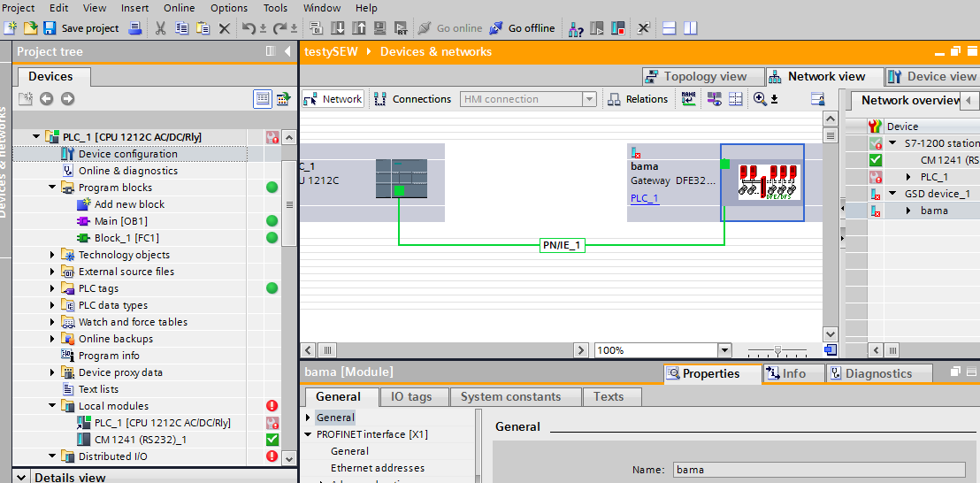Screen dimensions: 980x483
Task: Click the Show address labels icon
Action: click(x=714, y=98)
